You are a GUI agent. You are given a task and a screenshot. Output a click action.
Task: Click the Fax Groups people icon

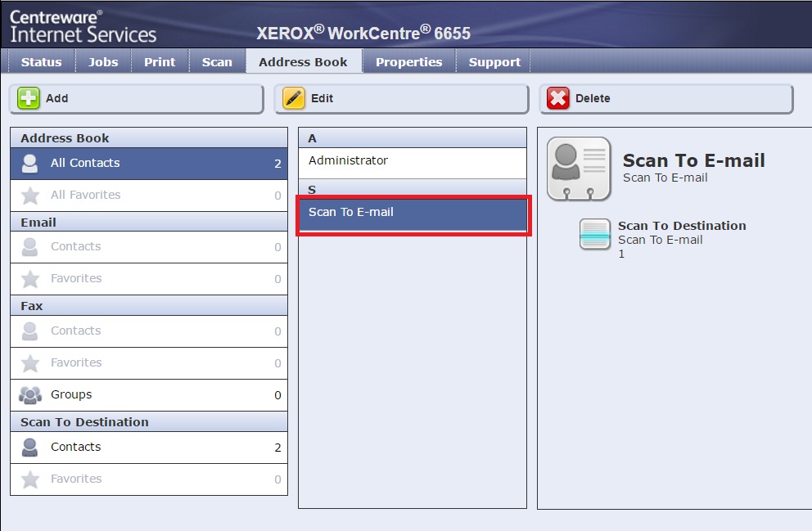pyautogui.click(x=30, y=395)
